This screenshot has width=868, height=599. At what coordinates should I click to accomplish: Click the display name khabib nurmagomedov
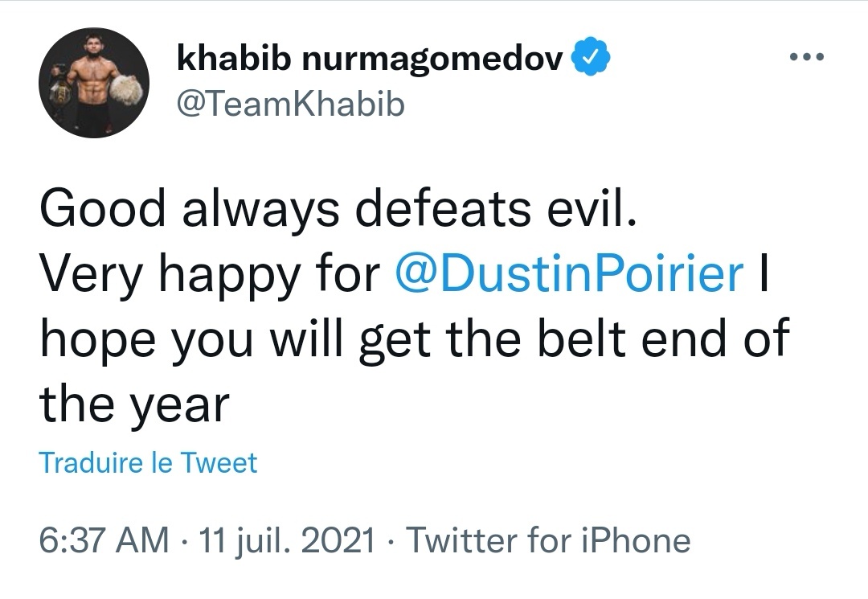tap(369, 58)
